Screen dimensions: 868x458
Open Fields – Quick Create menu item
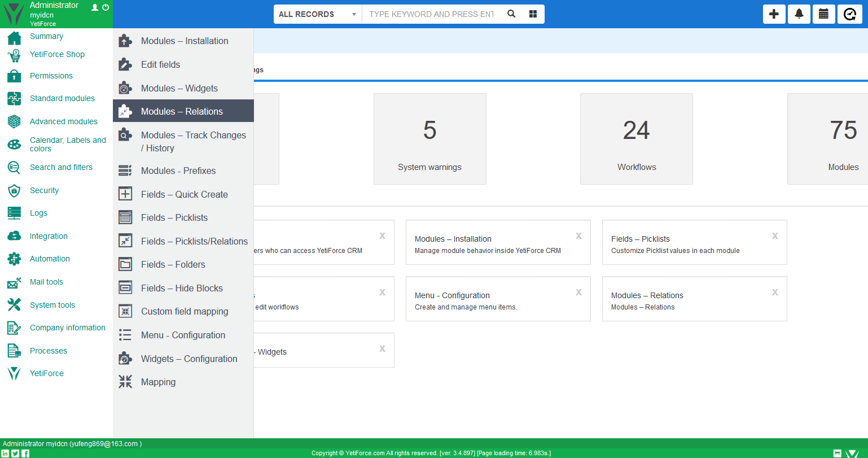tap(183, 194)
